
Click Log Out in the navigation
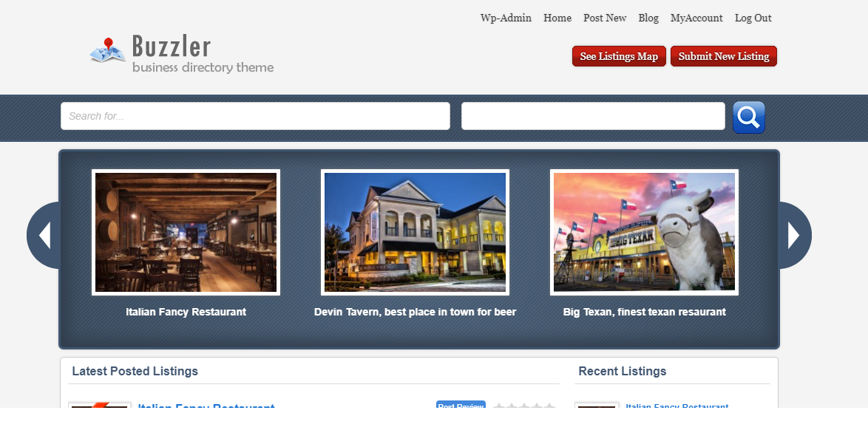tap(752, 18)
